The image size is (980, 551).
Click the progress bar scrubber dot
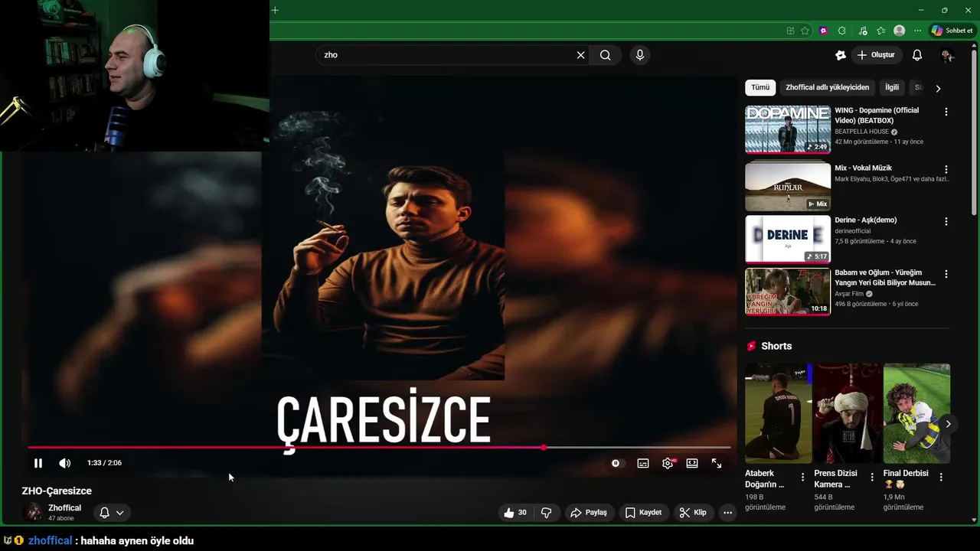click(544, 447)
